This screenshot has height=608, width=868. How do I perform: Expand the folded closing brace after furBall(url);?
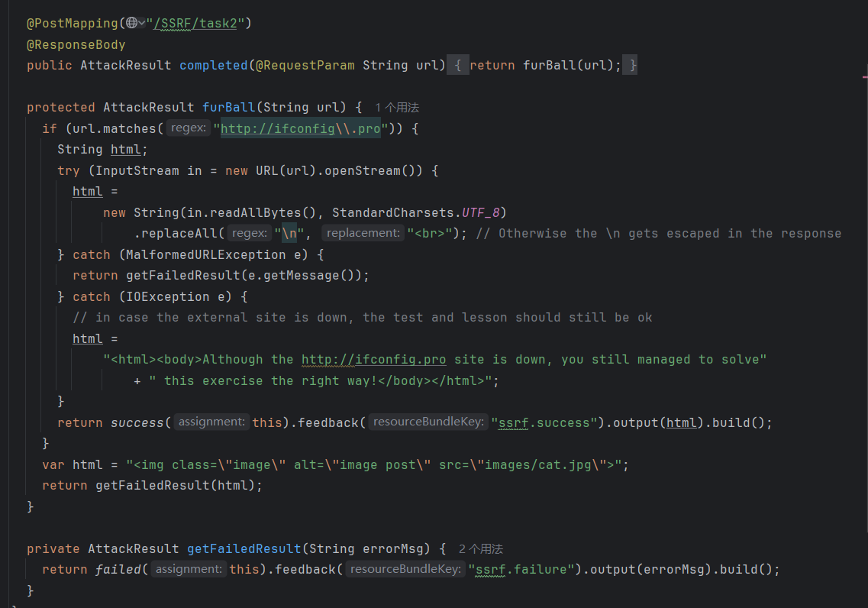click(x=630, y=66)
